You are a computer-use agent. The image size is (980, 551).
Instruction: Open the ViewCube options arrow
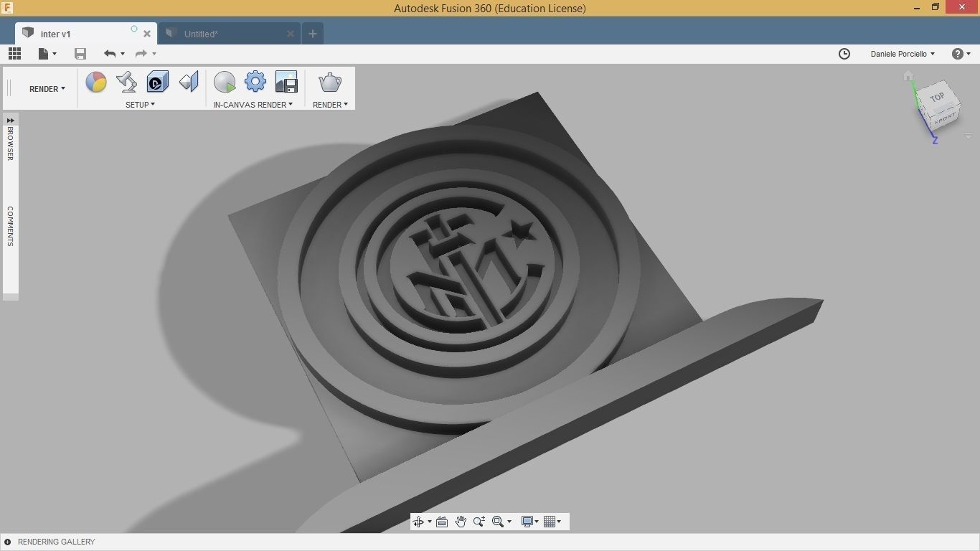click(968, 136)
